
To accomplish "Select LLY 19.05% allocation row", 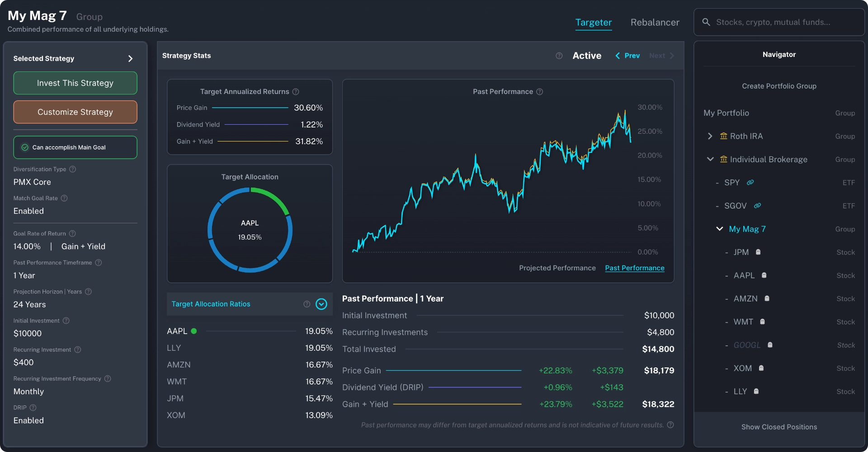I will 250,348.
